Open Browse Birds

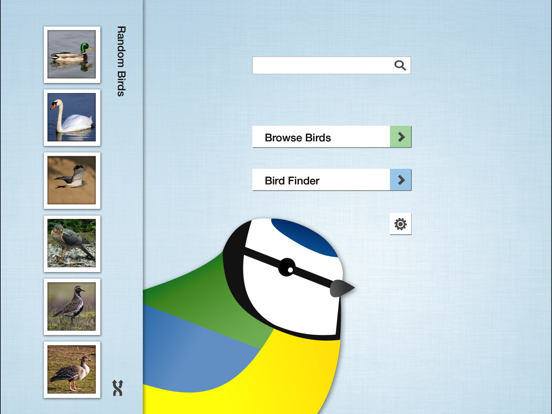click(332, 137)
